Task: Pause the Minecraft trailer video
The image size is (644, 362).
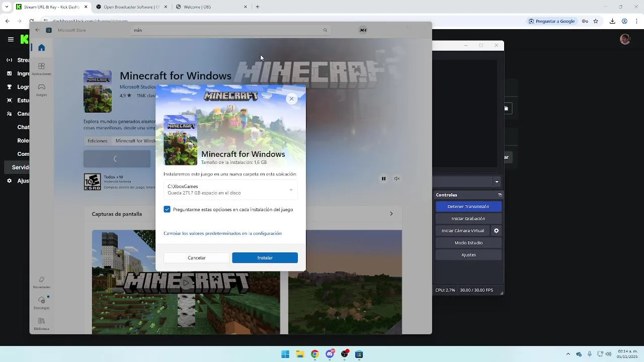Action: click(x=383, y=178)
